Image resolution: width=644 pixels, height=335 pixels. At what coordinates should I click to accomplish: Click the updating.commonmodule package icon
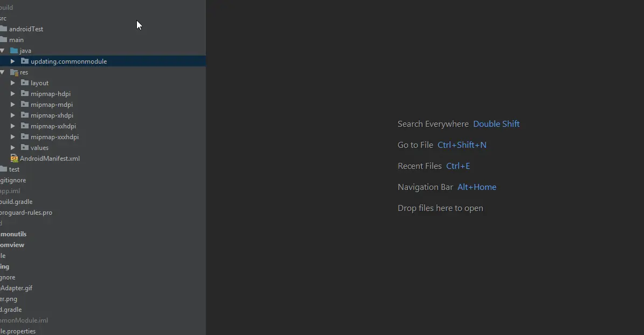pos(25,61)
